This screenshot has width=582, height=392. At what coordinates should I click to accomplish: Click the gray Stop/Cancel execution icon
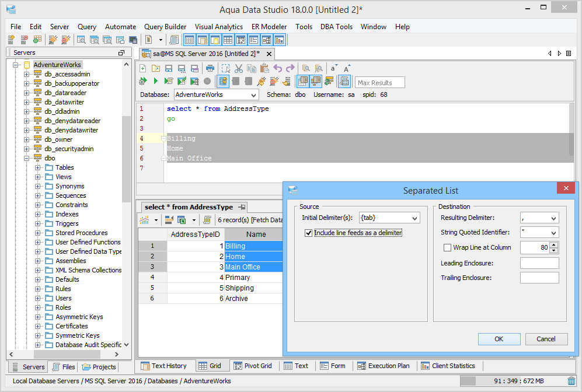(x=207, y=81)
